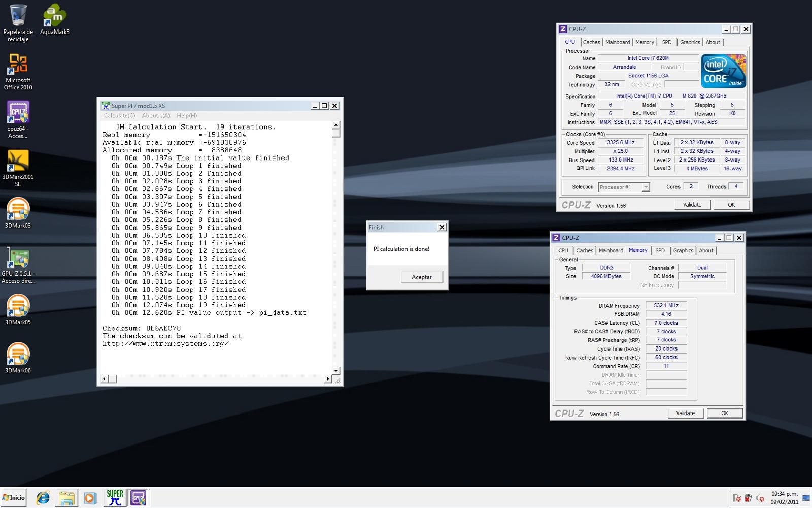Select the Mainboard tab in the lower CPU-Z window
The height and width of the screenshot is (508, 812).
click(x=611, y=250)
